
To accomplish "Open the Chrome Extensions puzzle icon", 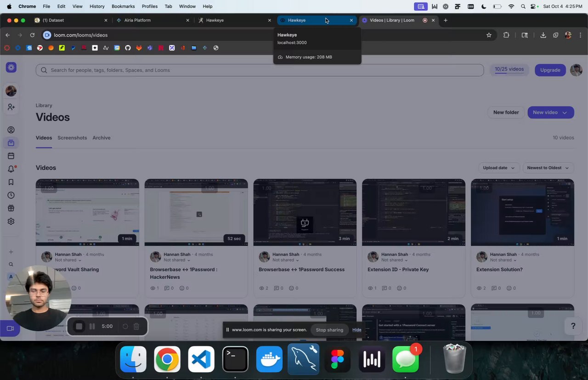I will pyautogui.click(x=506, y=35).
